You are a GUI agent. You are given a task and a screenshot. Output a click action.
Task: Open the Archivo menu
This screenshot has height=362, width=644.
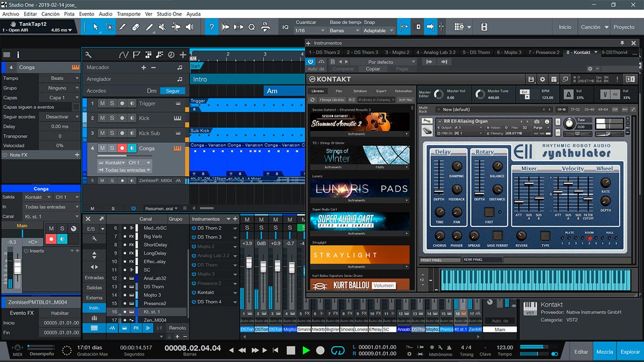coord(11,13)
